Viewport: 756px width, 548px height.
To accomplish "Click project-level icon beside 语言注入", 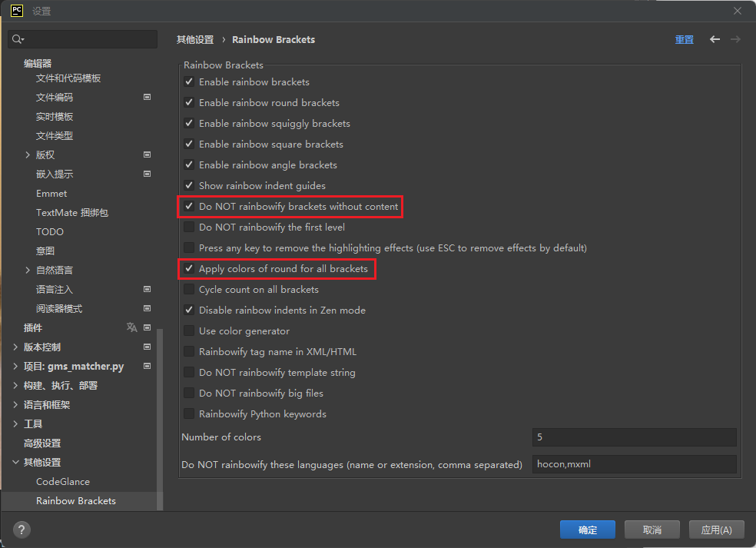I will 147,290.
